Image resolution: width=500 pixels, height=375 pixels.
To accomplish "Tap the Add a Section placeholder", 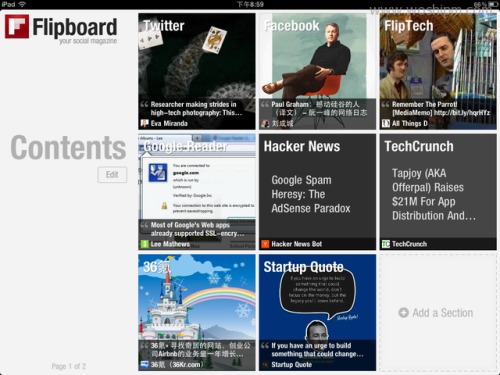I will point(438,313).
